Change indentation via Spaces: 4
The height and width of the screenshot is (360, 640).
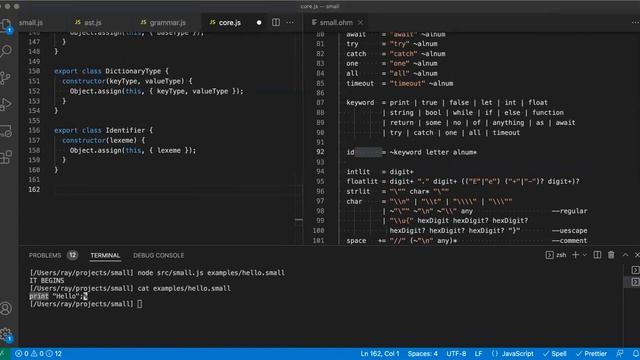422,353
